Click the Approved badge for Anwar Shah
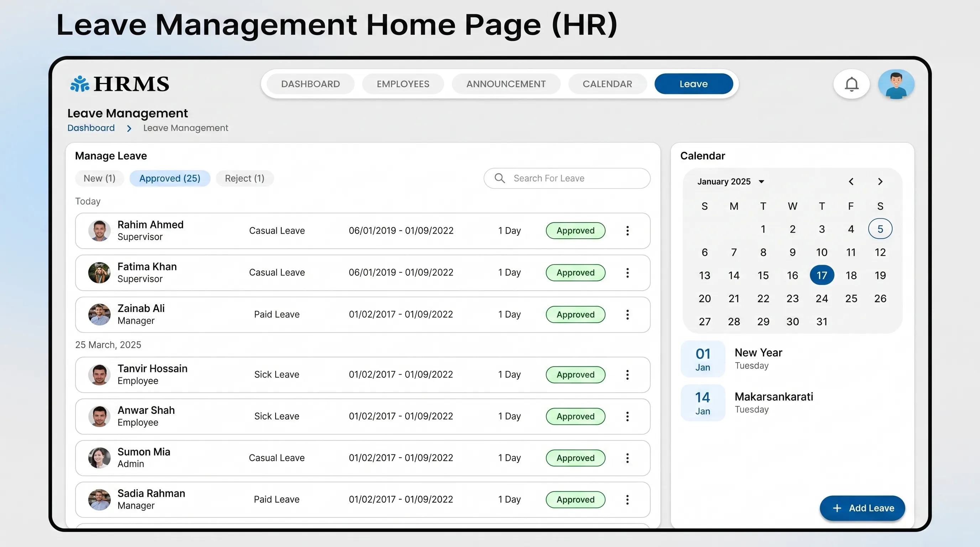 pos(575,416)
